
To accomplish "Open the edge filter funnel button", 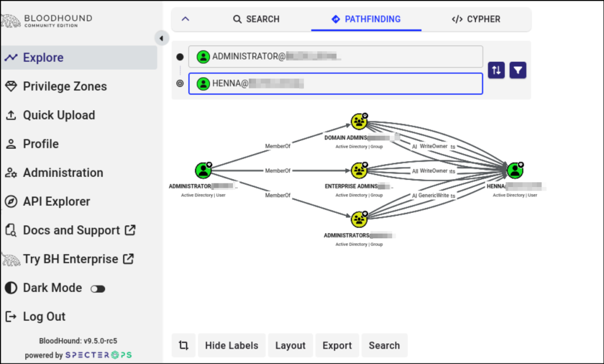I will click(x=518, y=70).
